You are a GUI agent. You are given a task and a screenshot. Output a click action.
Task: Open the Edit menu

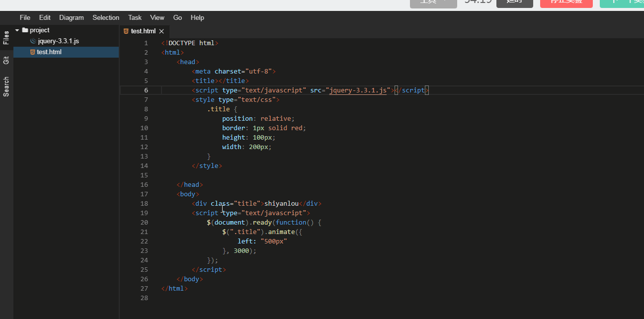(x=45, y=17)
